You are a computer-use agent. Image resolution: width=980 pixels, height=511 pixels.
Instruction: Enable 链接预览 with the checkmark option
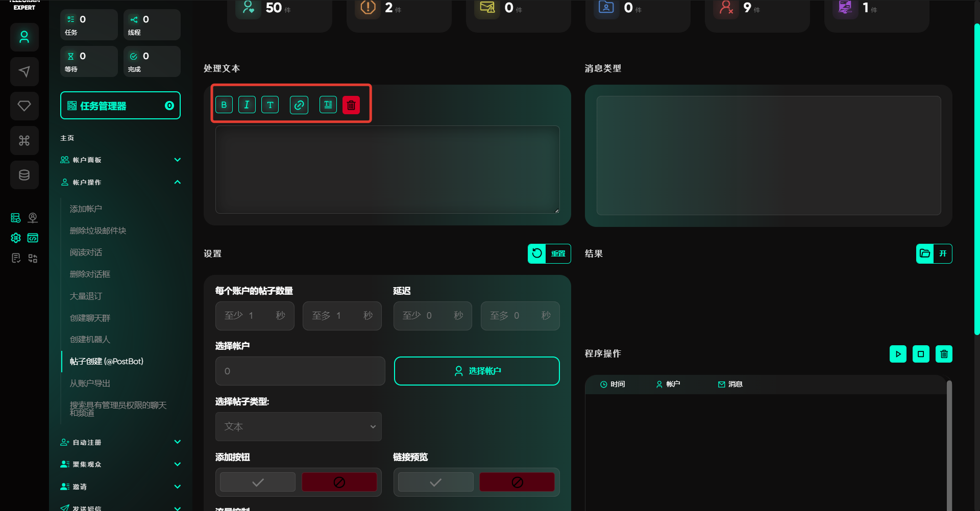coord(435,482)
